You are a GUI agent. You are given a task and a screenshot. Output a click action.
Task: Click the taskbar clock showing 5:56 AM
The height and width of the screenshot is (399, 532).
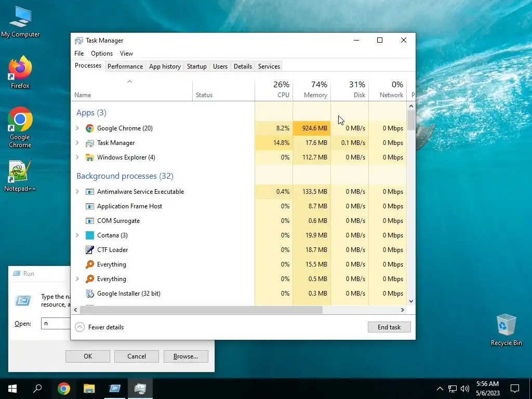click(x=487, y=389)
